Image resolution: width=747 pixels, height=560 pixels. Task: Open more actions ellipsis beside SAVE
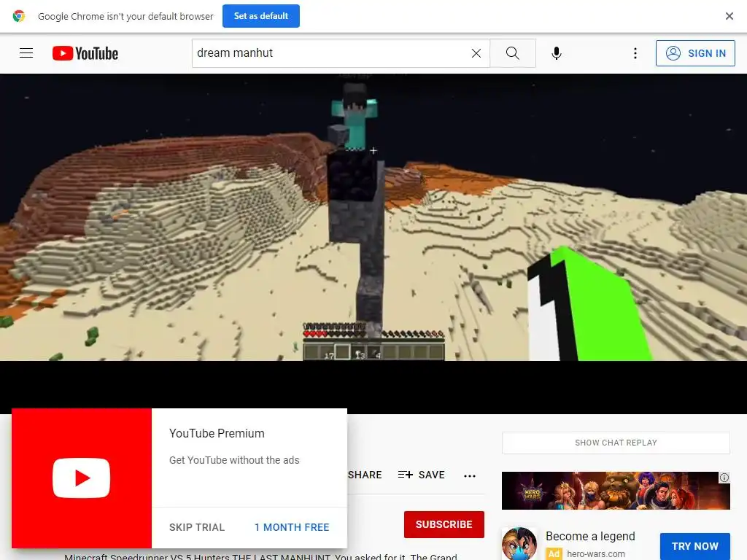(x=470, y=475)
